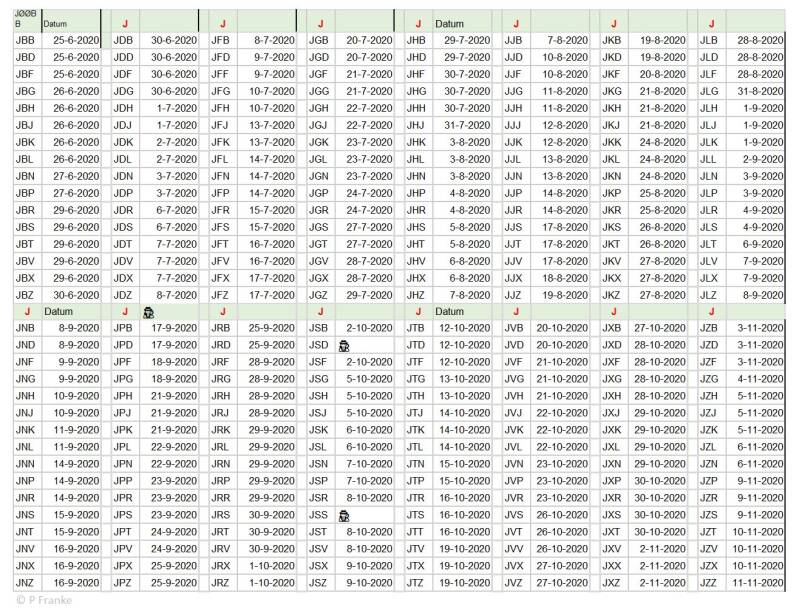The width and height of the screenshot is (799, 613).
Task: Click the red 'J' header above JLB
Action: pos(711,23)
